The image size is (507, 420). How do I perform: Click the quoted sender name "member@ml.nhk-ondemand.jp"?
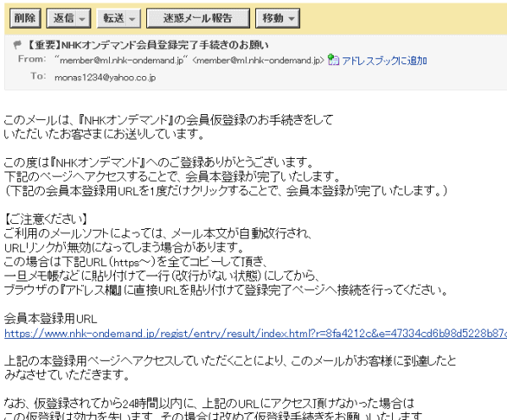[x=120, y=60]
